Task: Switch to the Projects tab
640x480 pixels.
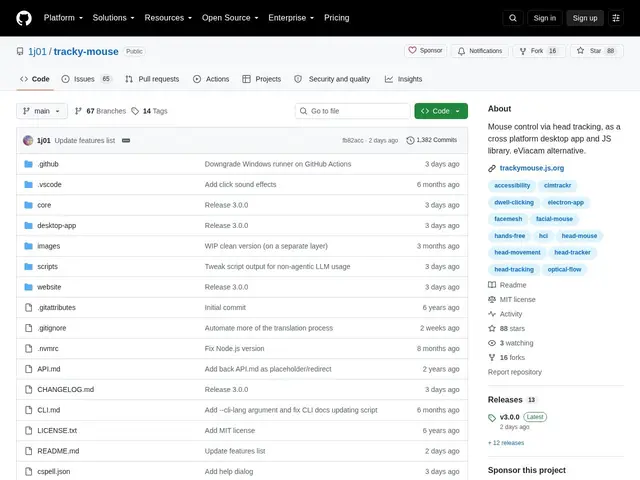Action: coord(262,79)
